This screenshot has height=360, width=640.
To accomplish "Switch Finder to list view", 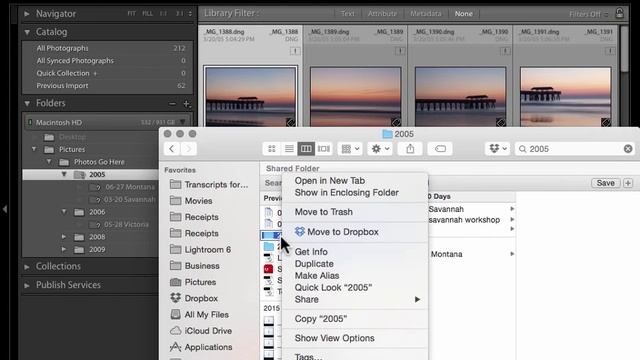I will click(x=289, y=149).
